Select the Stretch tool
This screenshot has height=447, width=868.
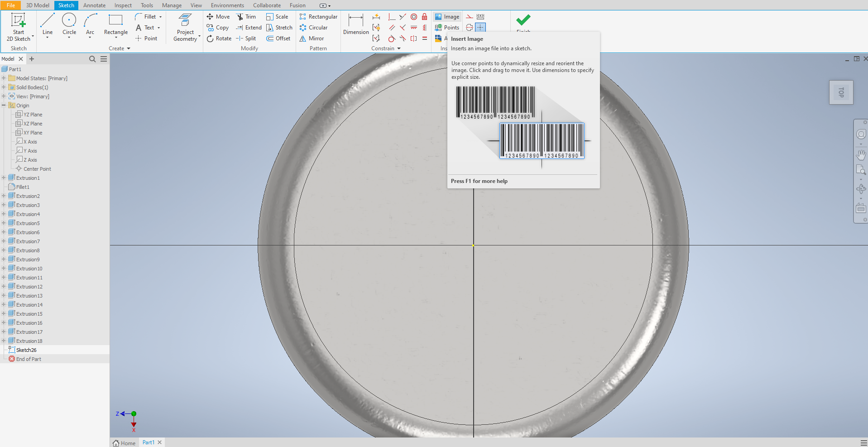[x=279, y=28]
